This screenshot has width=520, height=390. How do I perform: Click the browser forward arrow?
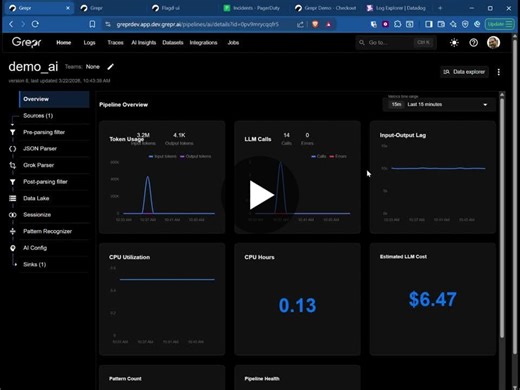click(23, 24)
